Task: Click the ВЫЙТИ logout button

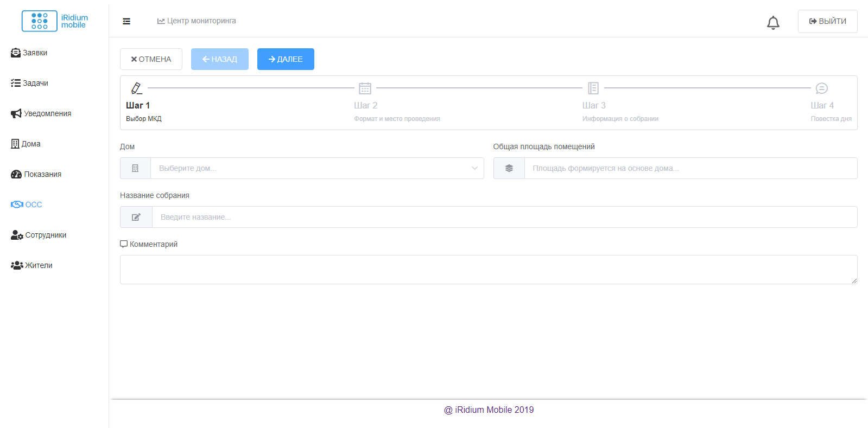Action: [x=827, y=21]
